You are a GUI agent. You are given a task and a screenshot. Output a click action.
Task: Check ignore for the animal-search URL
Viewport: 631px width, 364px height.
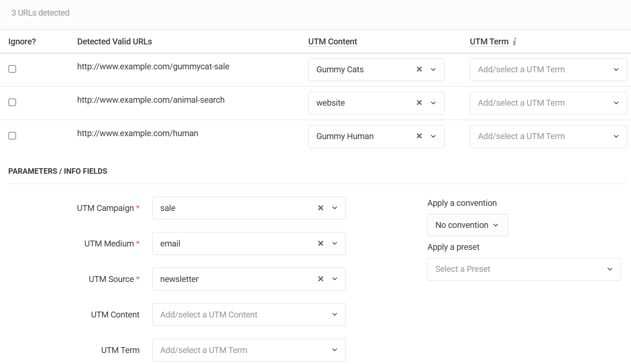point(12,102)
